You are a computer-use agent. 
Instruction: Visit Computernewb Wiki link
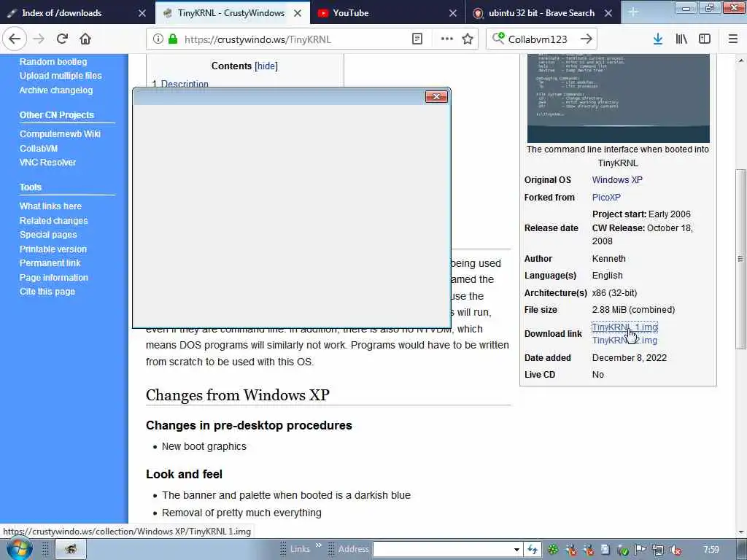pyautogui.click(x=60, y=134)
